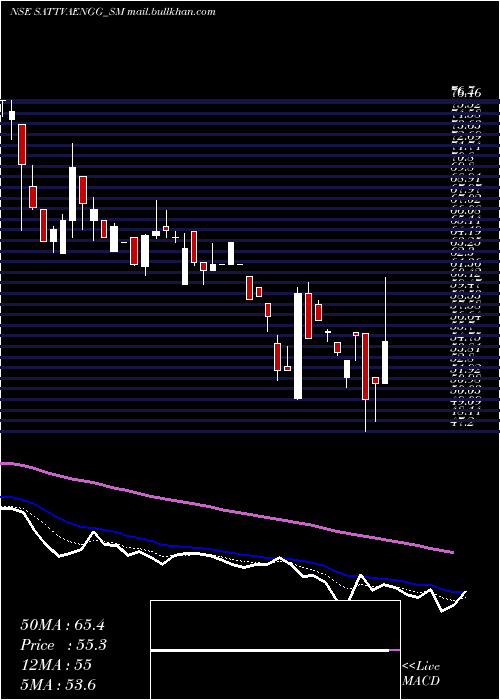Image resolution: width=500 pixels, height=700 pixels.
Task: Select the 50MA : 65.4 label
Action: tap(62, 625)
